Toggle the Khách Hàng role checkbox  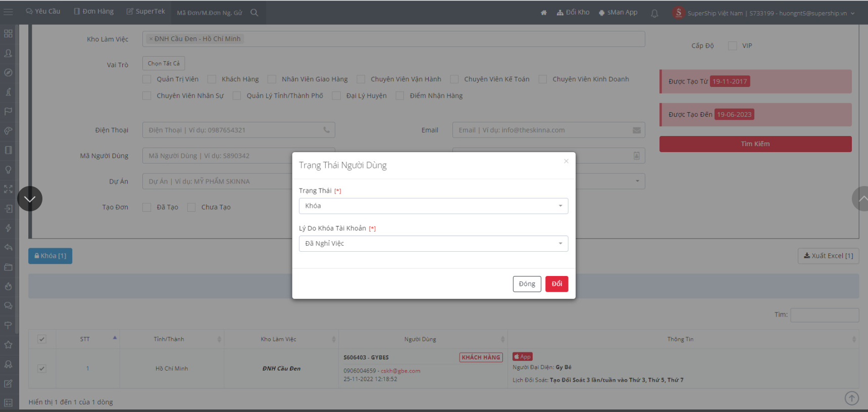[212, 79]
